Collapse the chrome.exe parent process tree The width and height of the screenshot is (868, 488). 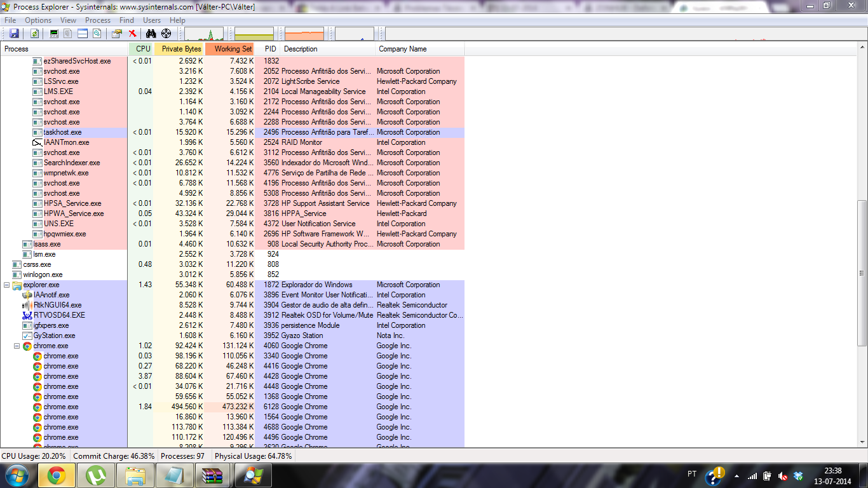pyautogui.click(x=17, y=346)
